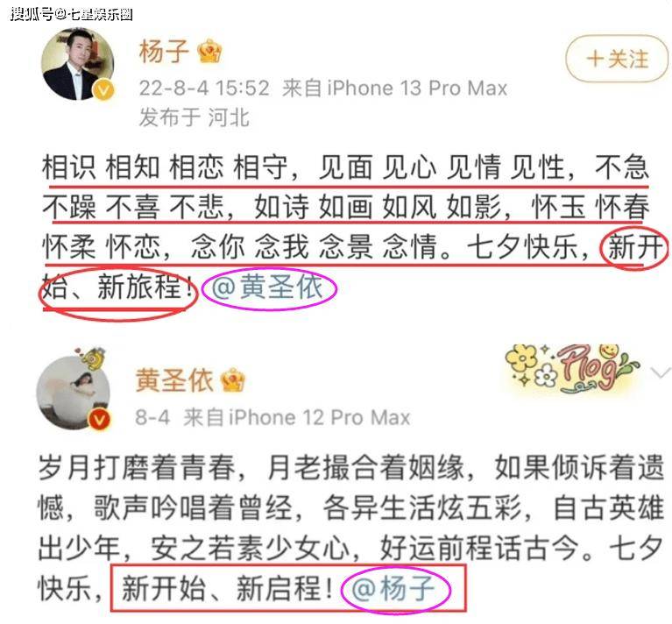Expand the chevron menu on 黄圣依's post
The height and width of the screenshot is (624, 672).
[661, 372]
